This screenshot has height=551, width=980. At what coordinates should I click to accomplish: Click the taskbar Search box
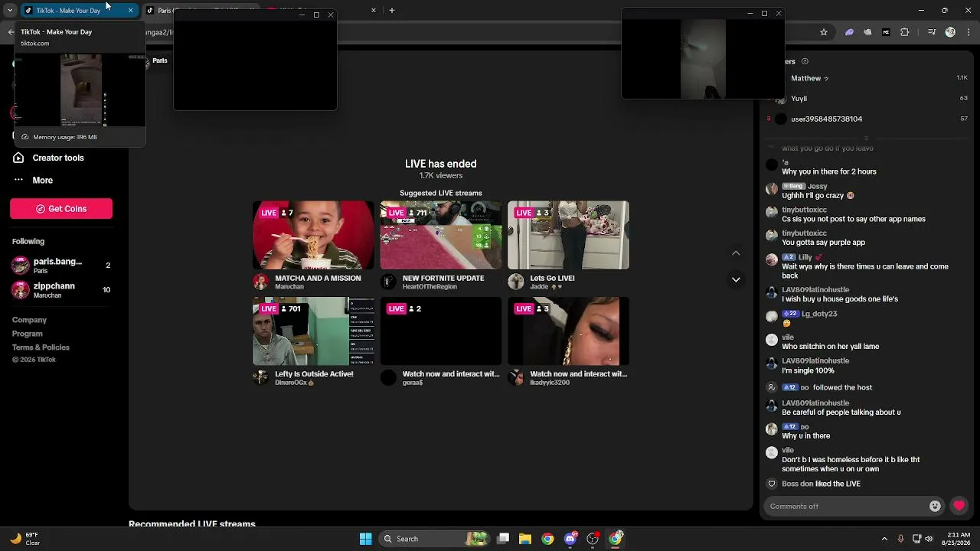point(435,539)
